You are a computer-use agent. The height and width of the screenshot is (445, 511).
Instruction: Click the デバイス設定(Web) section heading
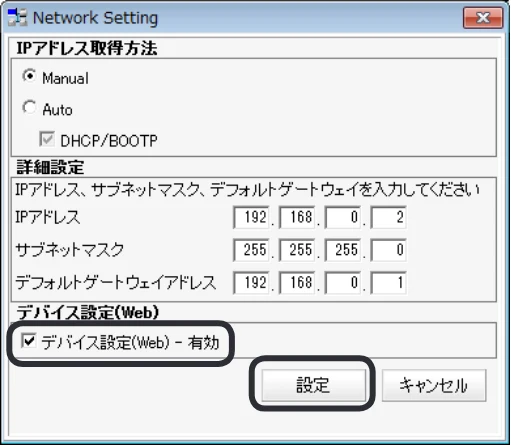pos(88,313)
